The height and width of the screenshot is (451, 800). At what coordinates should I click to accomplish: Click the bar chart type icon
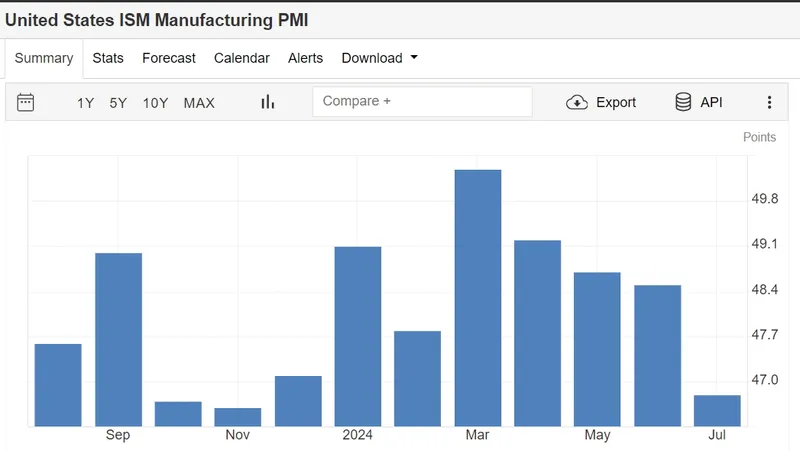click(x=267, y=102)
